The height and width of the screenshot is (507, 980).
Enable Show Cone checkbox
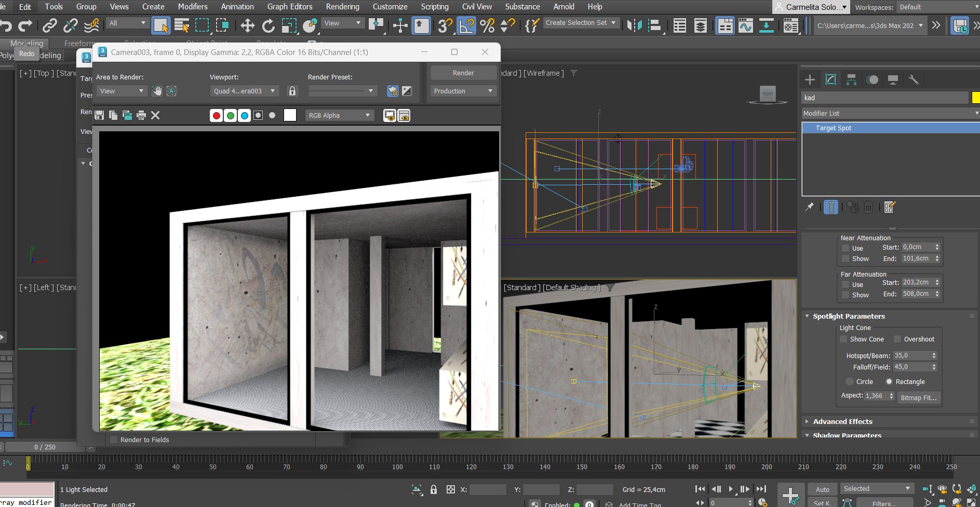point(844,339)
